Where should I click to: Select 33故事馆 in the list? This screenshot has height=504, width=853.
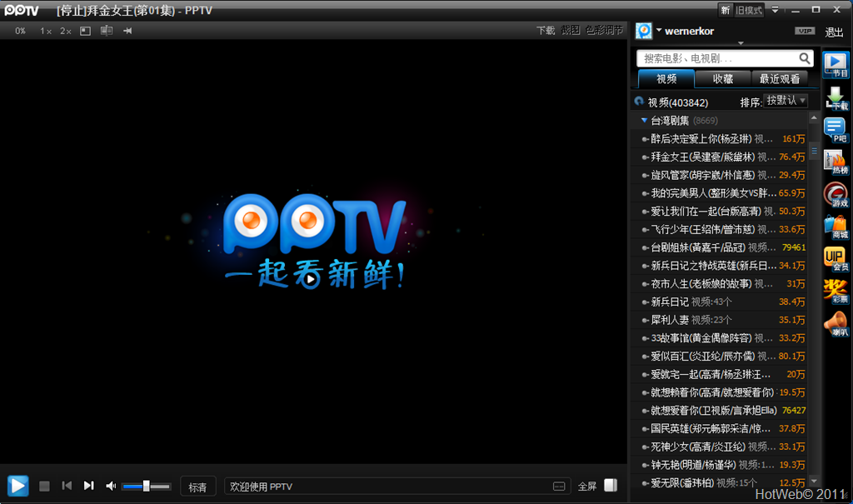[x=719, y=338]
